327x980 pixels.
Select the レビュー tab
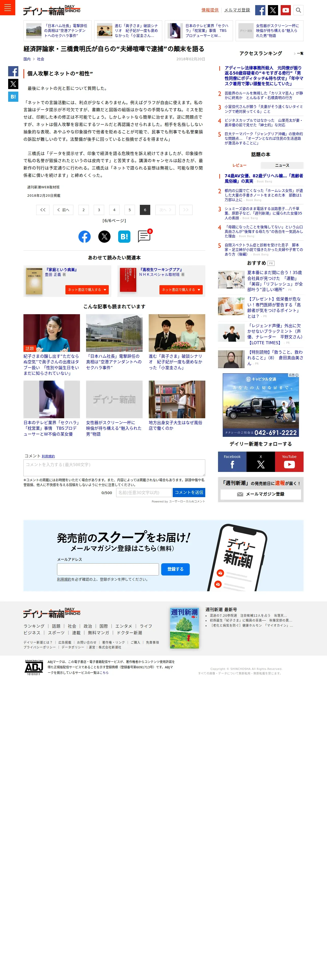point(239,165)
